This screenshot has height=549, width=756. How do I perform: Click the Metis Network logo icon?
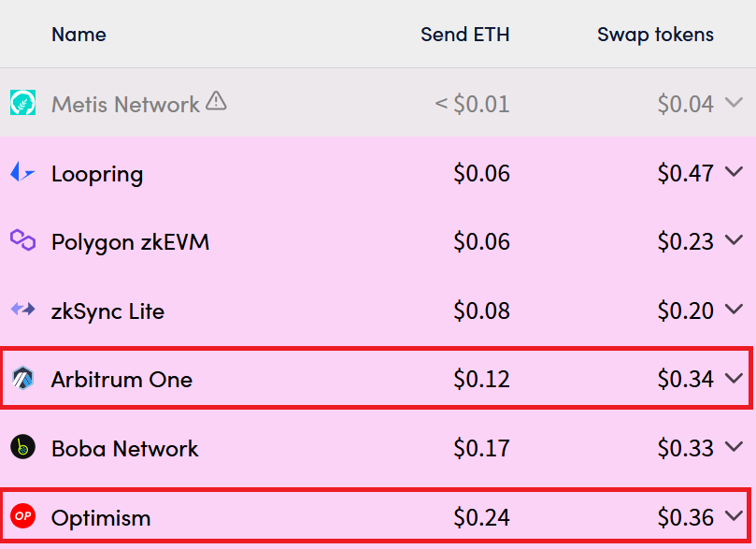(22, 102)
